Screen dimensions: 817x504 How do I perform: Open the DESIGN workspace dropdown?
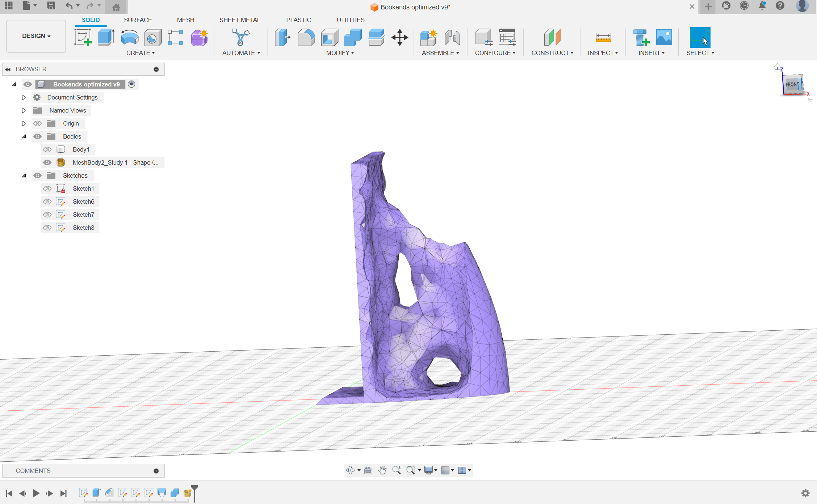[x=36, y=36]
